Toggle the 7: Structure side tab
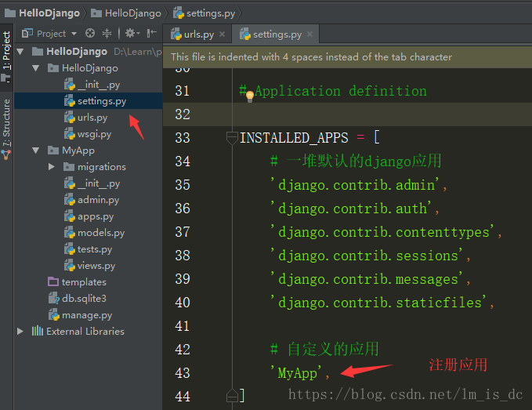The image size is (532, 410). [x=6, y=122]
